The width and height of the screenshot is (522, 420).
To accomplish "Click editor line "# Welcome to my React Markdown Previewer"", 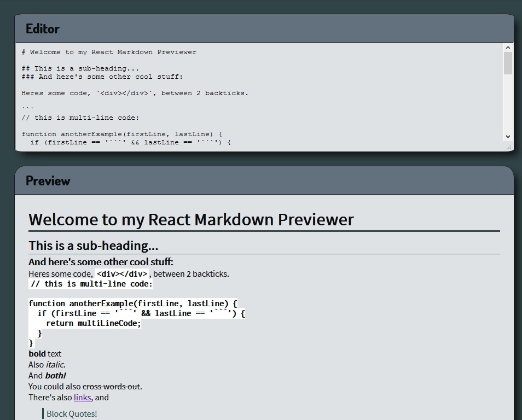I will [x=109, y=52].
